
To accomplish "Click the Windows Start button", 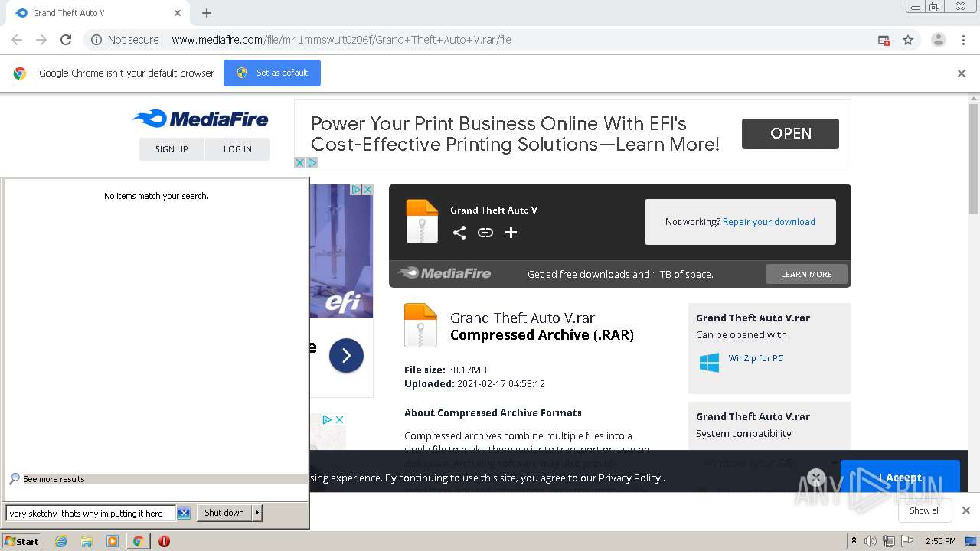I will tap(21, 541).
